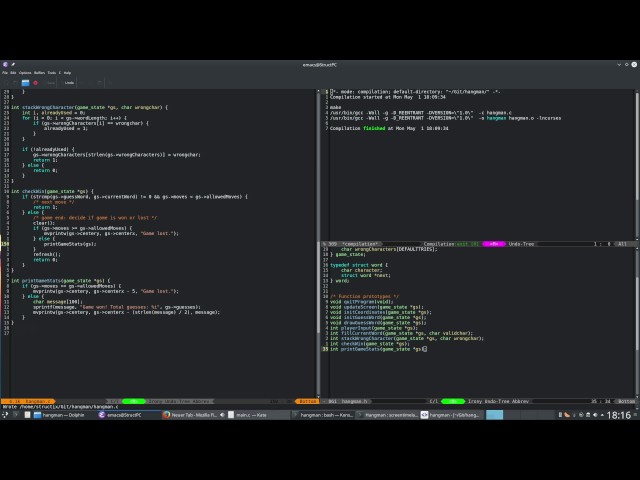This screenshot has height=480, width=640.
Task: Switch to emacs@StructPC taskbar entry
Action: tap(127, 415)
